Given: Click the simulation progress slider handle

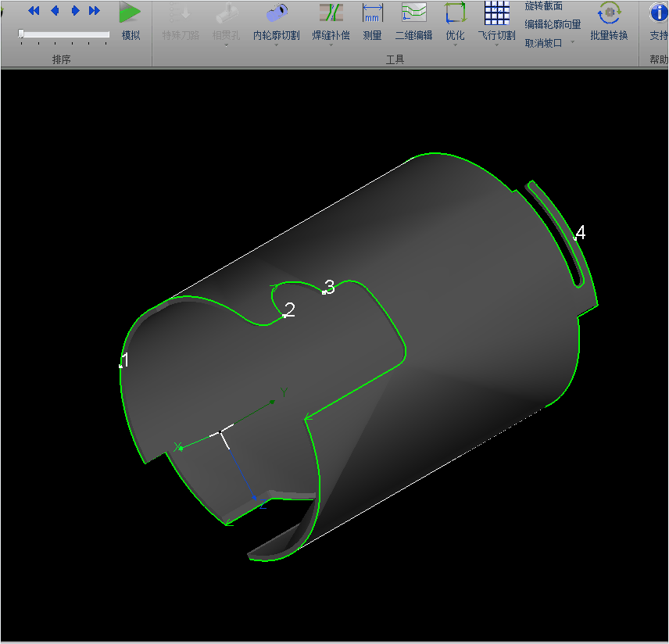Looking at the screenshot, I should coord(21,34).
